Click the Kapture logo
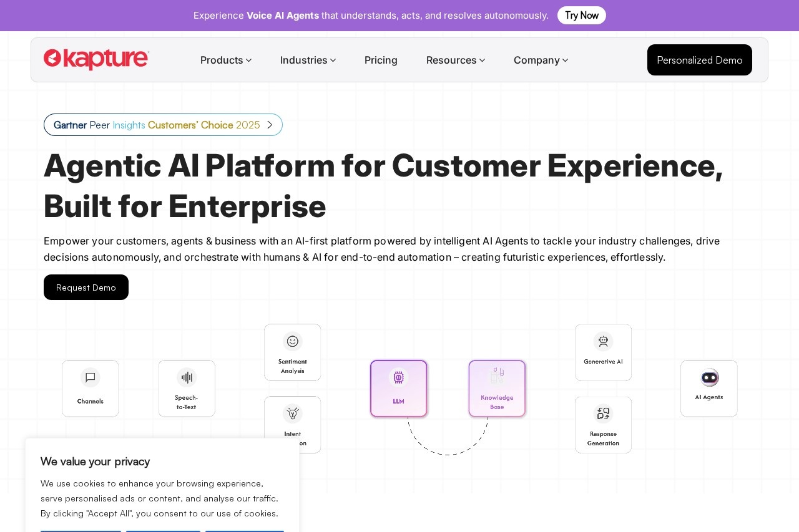This screenshot has width=799, height=532. point(96,59)
